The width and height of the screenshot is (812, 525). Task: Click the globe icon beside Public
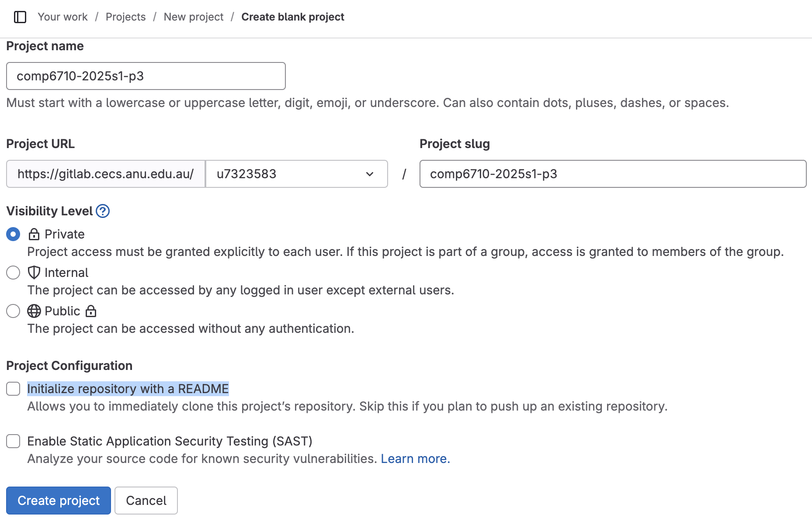34,311
